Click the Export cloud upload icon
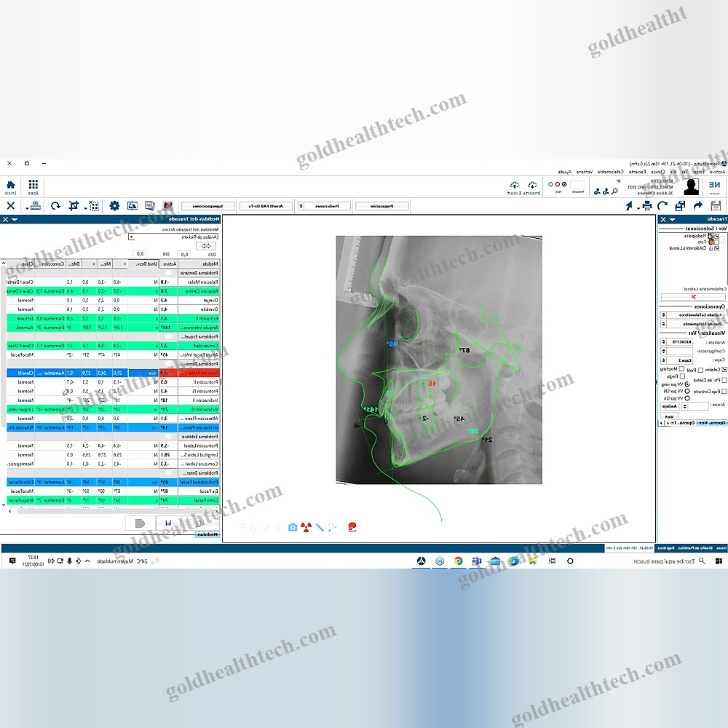728x728 pixels. (515, 185)
